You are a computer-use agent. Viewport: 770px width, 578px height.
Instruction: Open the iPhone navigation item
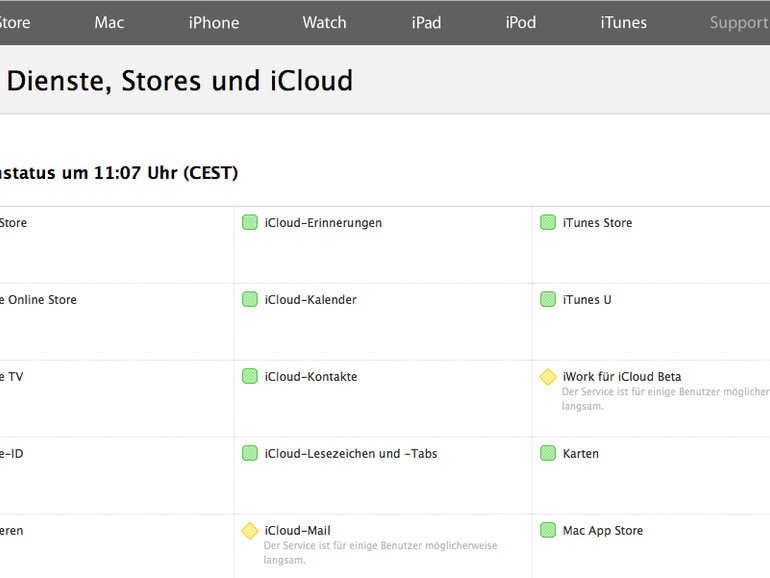click(x=214, y=23)
